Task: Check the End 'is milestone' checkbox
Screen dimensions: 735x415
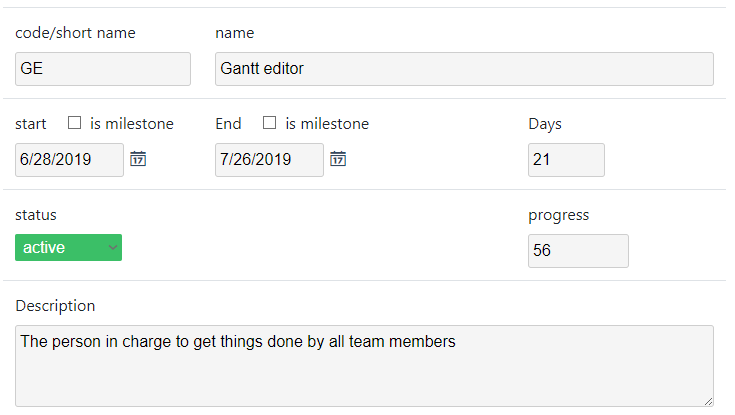Action: [x=270, y=123]
